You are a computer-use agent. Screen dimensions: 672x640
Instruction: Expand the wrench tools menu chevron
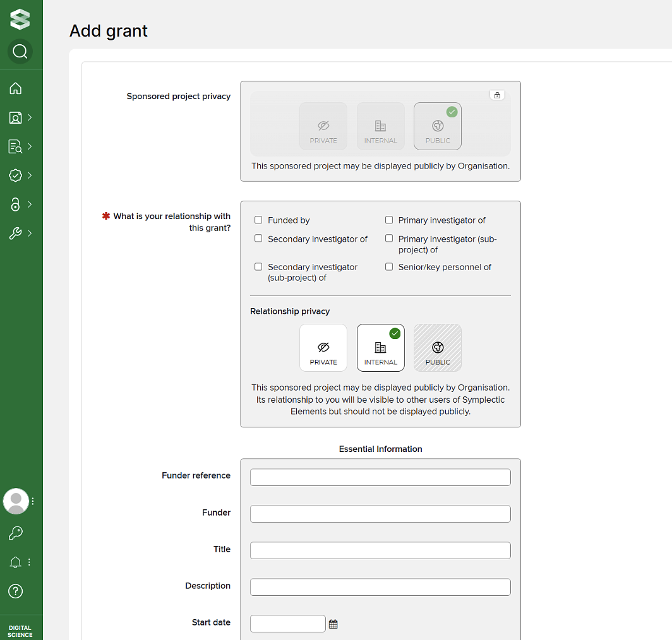(x=30, y=234)
